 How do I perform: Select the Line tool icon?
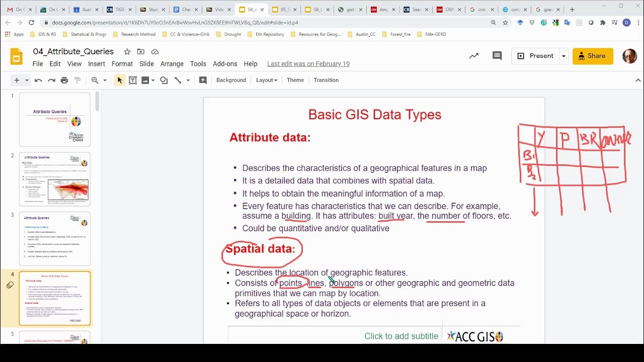(178, 80)
